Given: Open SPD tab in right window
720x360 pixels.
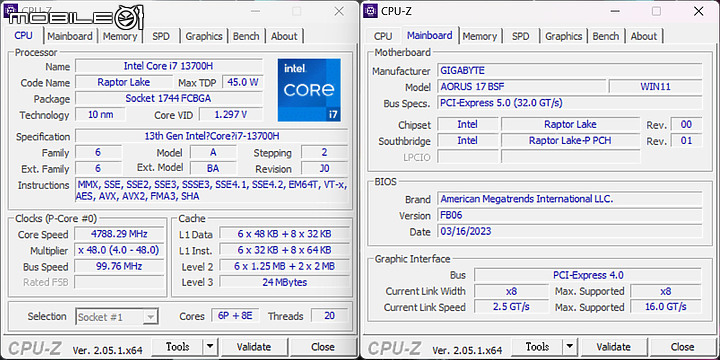Looking at the screenshot, I should (x=520, y=36).
